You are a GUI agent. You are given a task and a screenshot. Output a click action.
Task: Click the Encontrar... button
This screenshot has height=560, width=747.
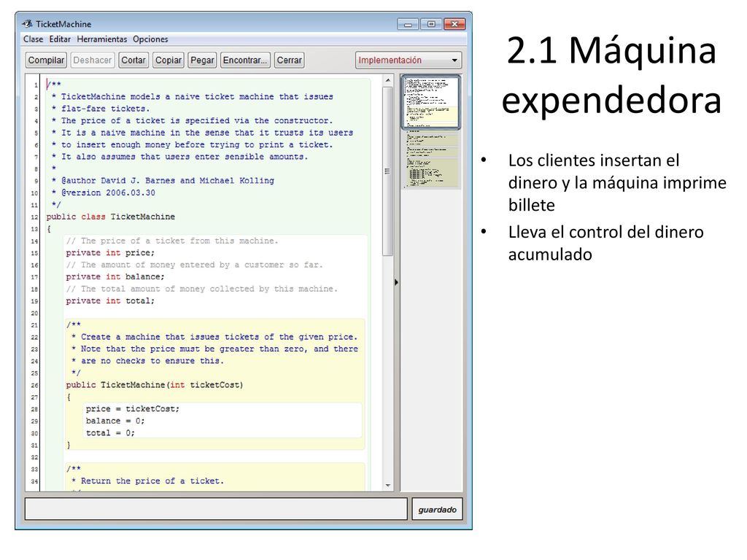tap(245, 60)
